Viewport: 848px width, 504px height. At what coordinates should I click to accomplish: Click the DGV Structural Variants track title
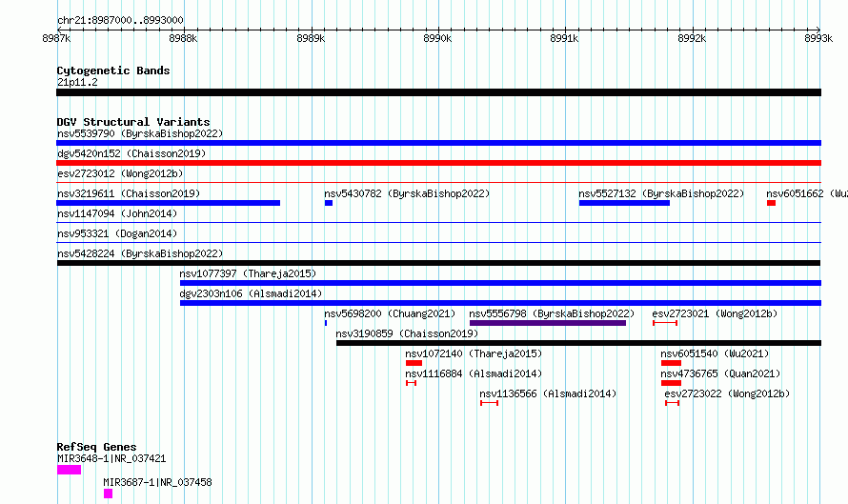pyautogui.click(x=133, y=122)
